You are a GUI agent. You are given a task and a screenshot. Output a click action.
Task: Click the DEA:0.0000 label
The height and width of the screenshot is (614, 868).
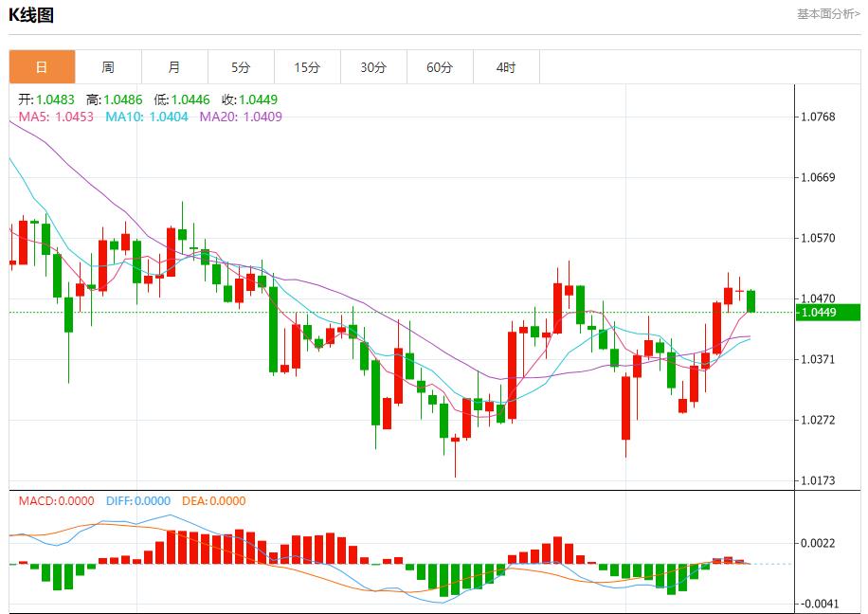coord(213,501)
